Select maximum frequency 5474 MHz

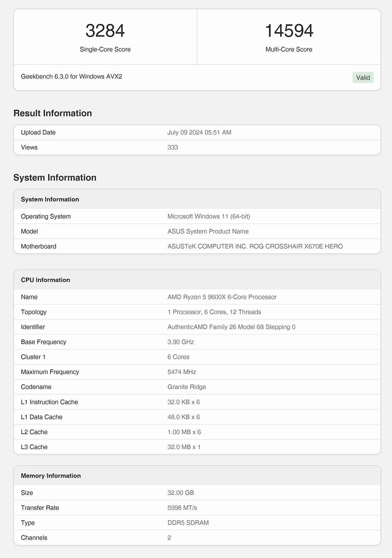(x=181, y=372)
